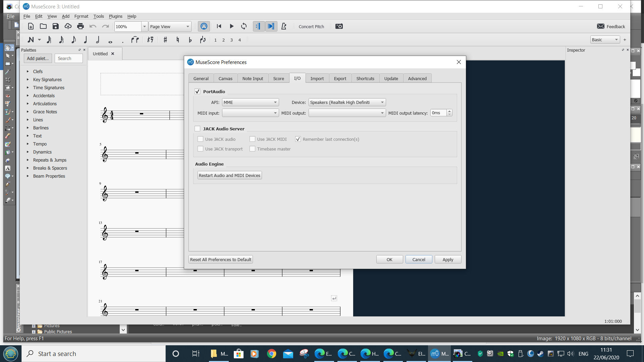This screenshot has height=362, width=644.
Task: Open the MIDI output dropdown
Action: (347, 113)
